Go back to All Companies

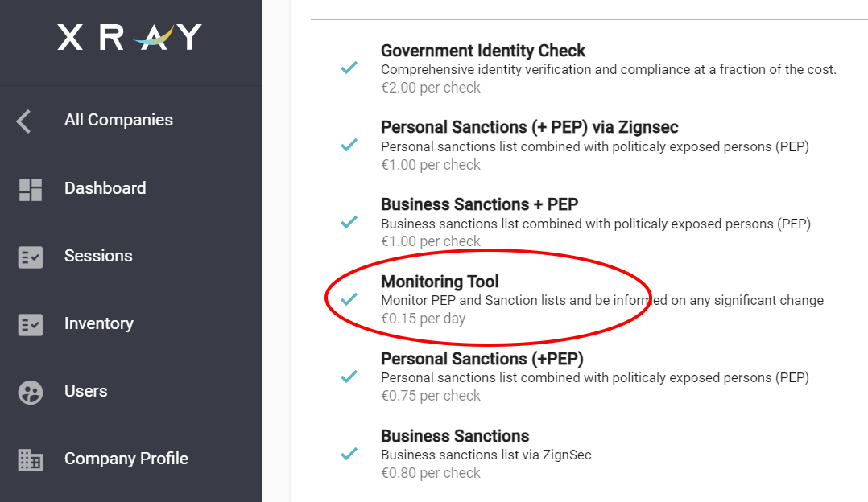118,120
